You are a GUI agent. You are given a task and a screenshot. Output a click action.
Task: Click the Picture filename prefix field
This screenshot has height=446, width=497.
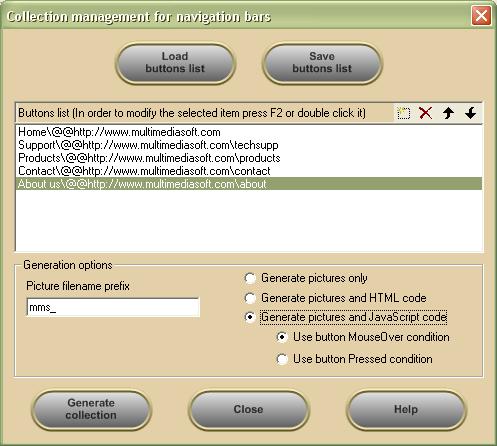point(113,307)
